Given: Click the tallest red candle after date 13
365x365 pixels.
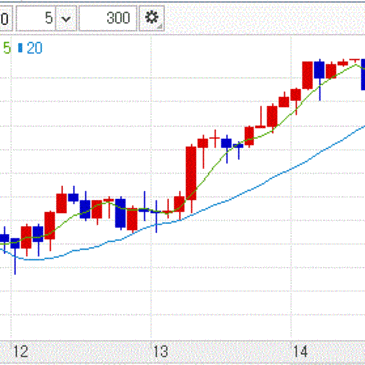Looking at the screenshot, I should tap(191, 173).
